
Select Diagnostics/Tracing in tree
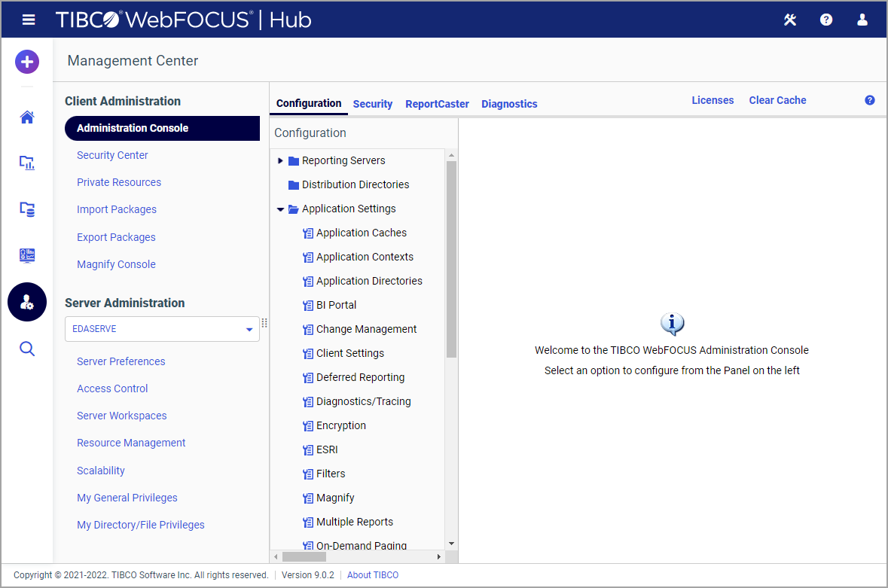click(364, 402)
